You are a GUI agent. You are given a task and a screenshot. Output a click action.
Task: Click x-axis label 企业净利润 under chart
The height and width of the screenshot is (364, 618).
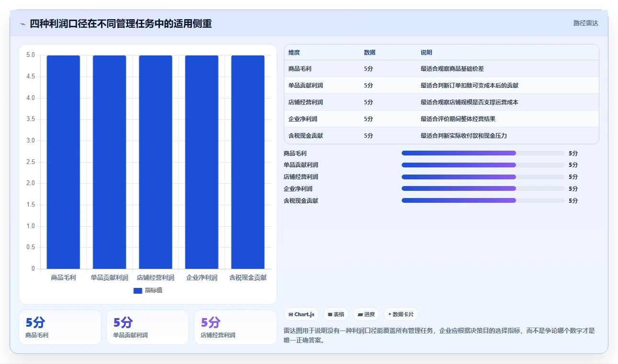[x=202, y=277]
